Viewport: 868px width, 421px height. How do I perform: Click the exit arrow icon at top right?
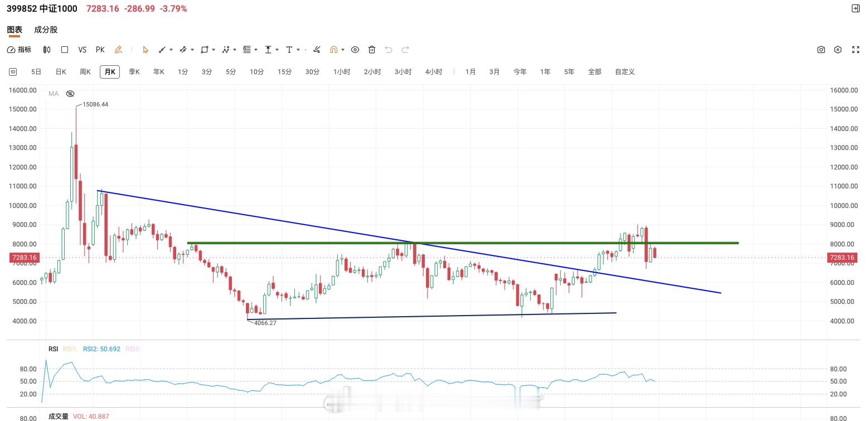click(856, 8)
